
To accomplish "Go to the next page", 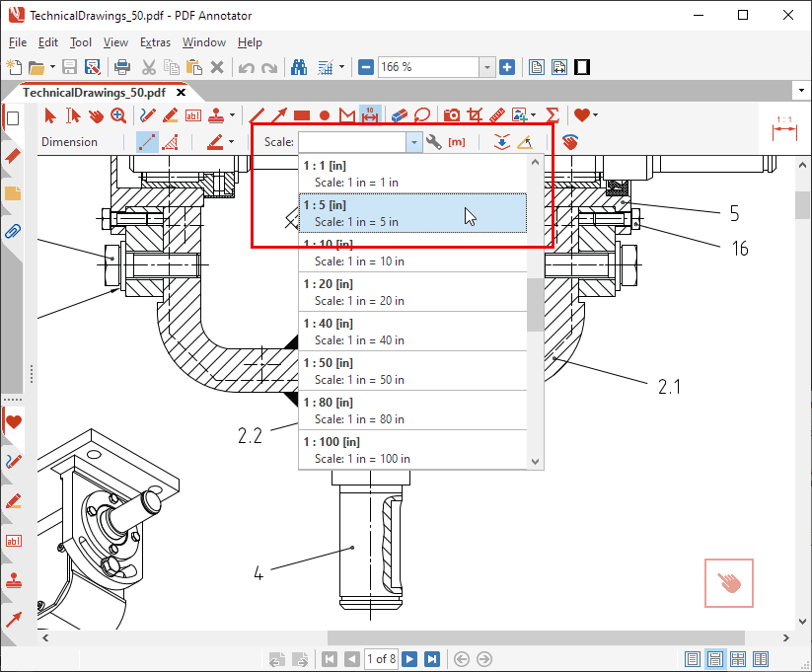I will pyautogui.click(x=409, y=659).
